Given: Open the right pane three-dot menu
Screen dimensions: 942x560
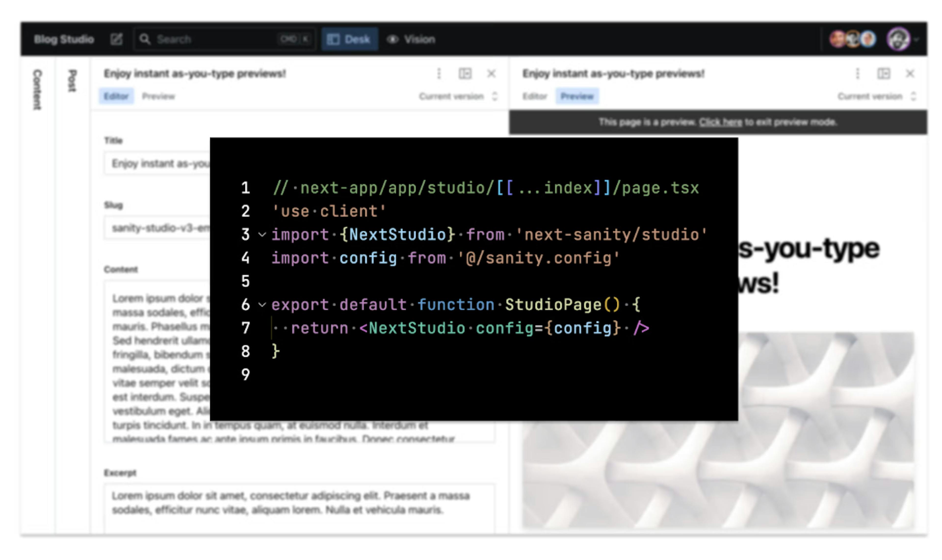Looking at the screenshot, I should 857,74.
